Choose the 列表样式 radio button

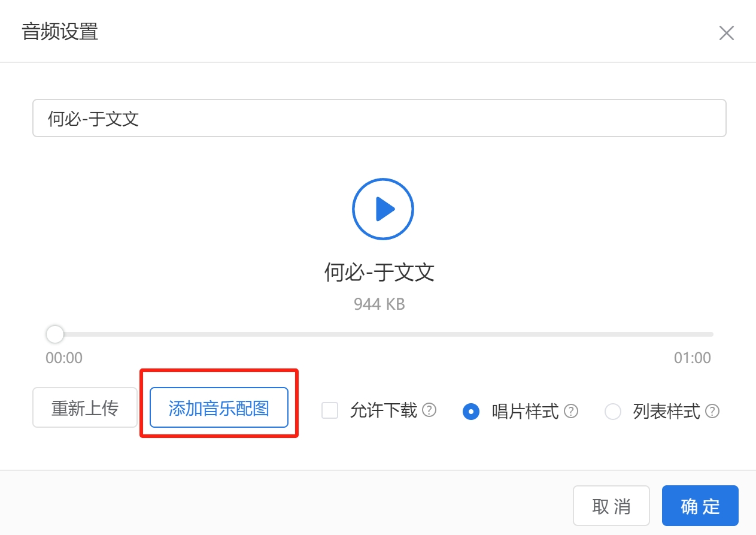(x=613, y=412)
